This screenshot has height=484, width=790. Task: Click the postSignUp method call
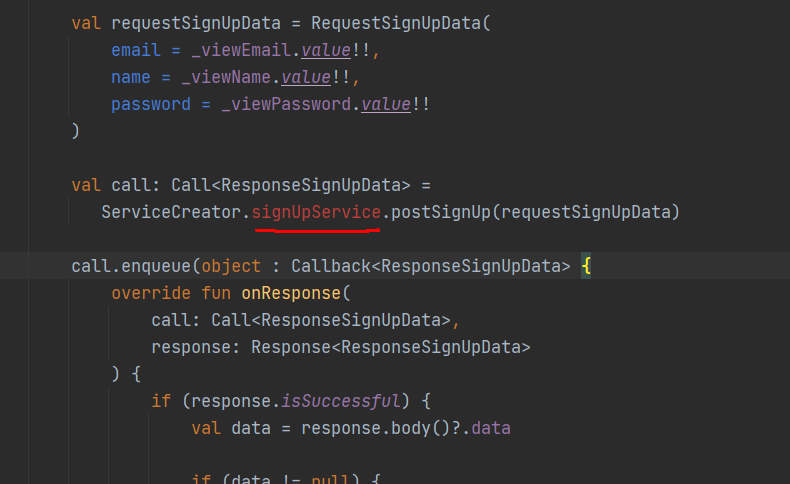pos(441,212)
